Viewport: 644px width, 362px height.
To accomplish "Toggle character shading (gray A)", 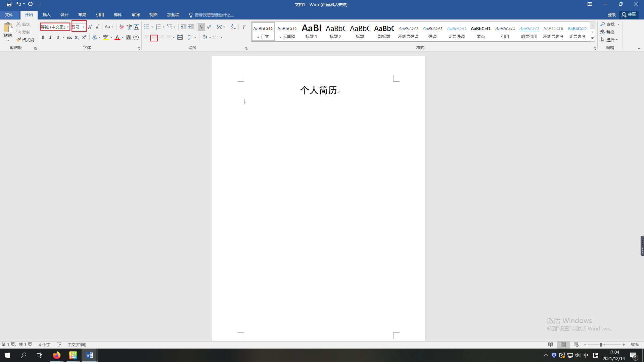I will point(129,37).
